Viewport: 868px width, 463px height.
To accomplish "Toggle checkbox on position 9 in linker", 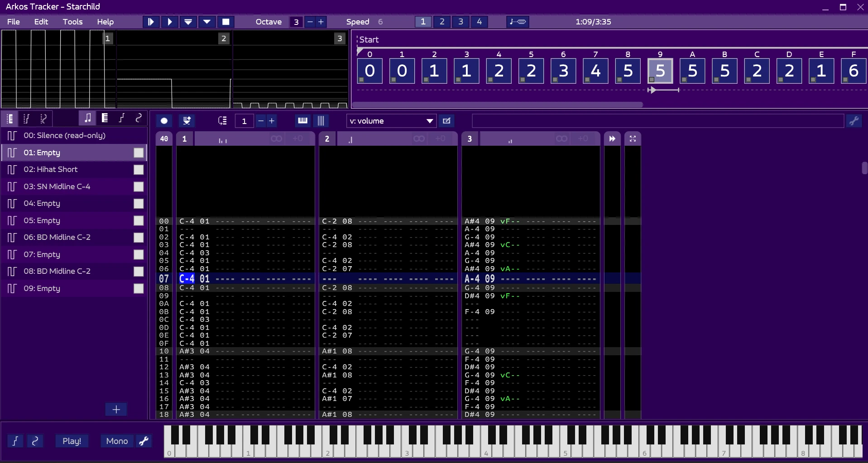I will 652,80.
